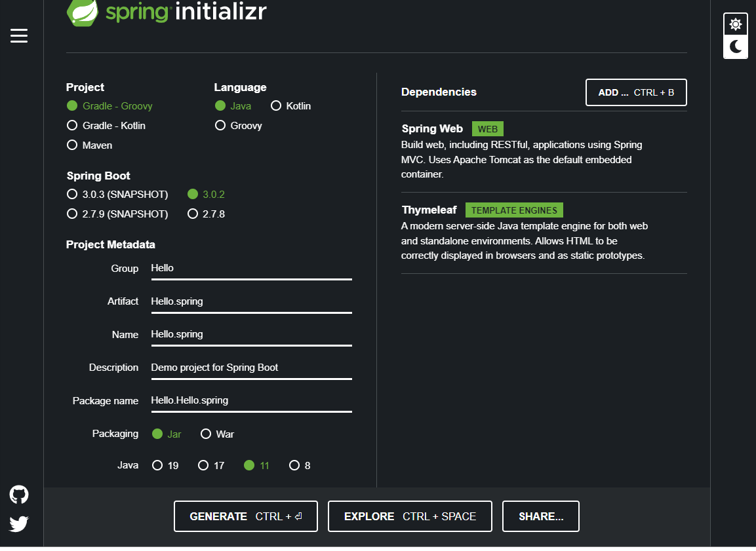
Task: Switch to light theme sun icon
Action: tap(735, 24)
